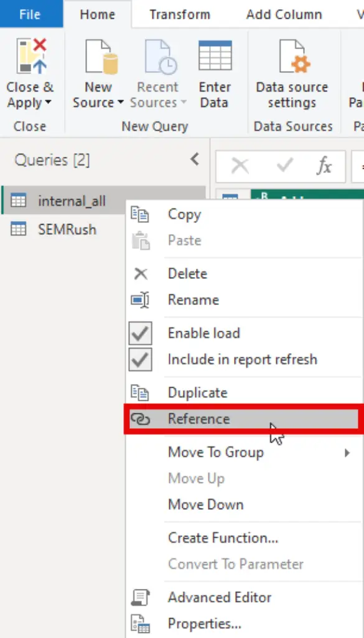Click the fx formula icon
Image resolution: width=364 pixels, height=638 pixels.
click(324, 166)
